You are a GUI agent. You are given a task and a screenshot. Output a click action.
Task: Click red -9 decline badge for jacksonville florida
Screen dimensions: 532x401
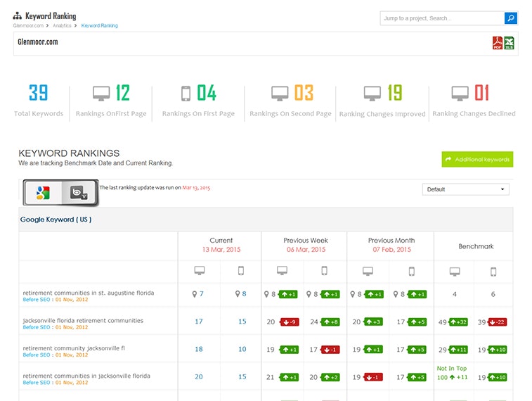pos(290,322)
